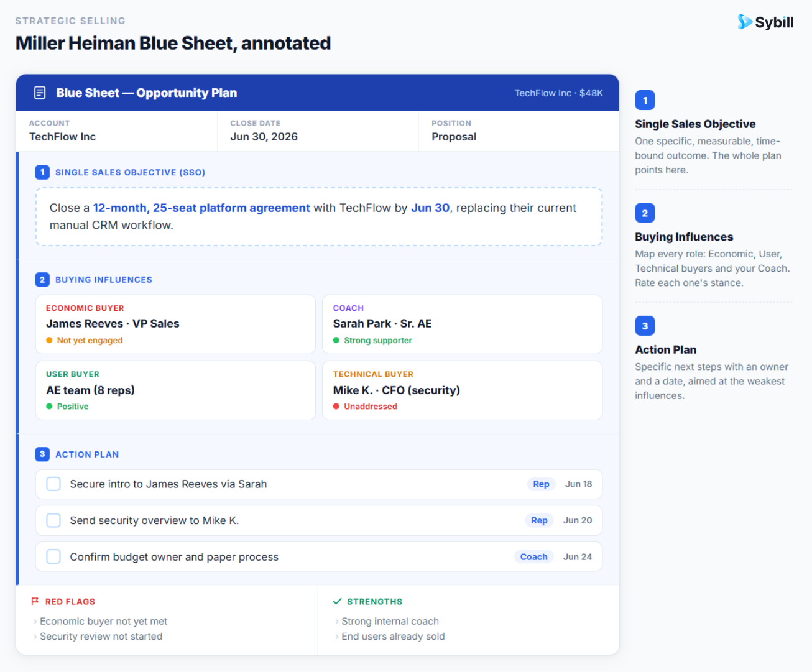The width and height of the screenshot is (812, 672).
Task: Click "Strong internal coach" strength
Action: tap(390, 621)
